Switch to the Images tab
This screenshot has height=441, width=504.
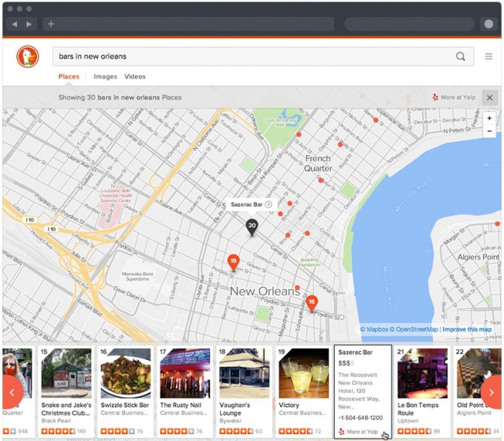105,77
